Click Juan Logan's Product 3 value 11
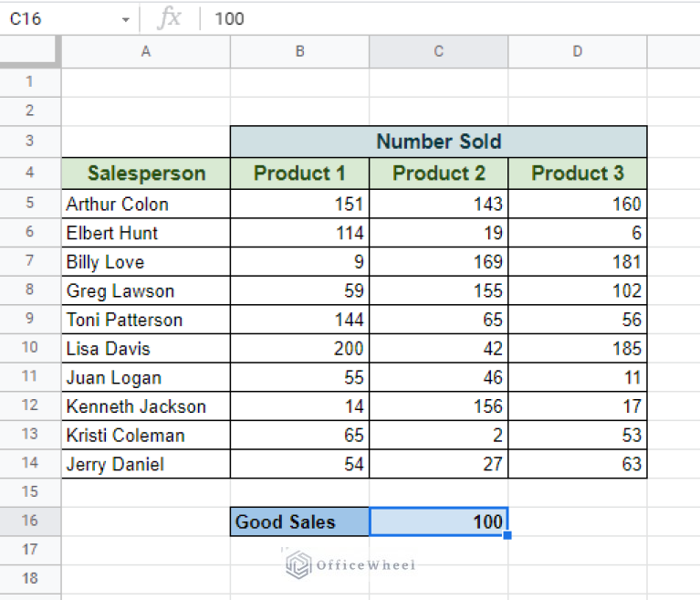The image size is (700, 600). click(578, 377)
